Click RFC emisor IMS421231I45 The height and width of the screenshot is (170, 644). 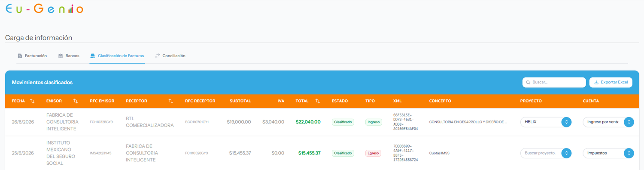100,153
